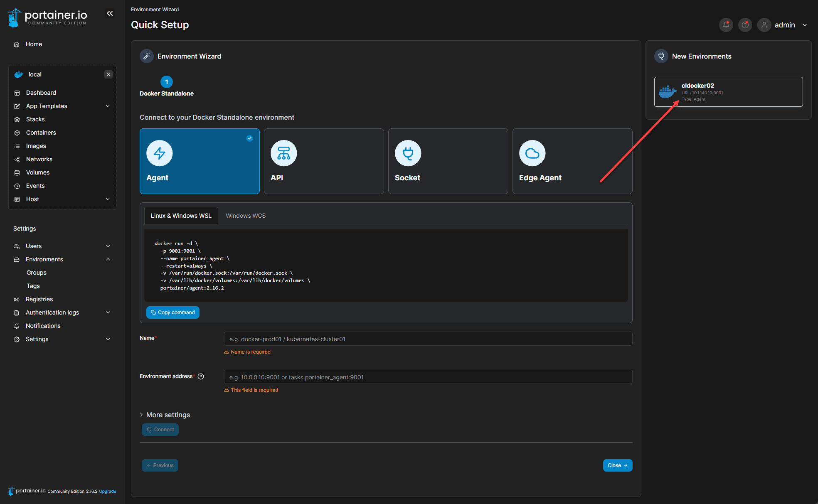This screenshot has width=818, height=504.
Task: Open the help question mark icon
Action: [x=745, y=25]
